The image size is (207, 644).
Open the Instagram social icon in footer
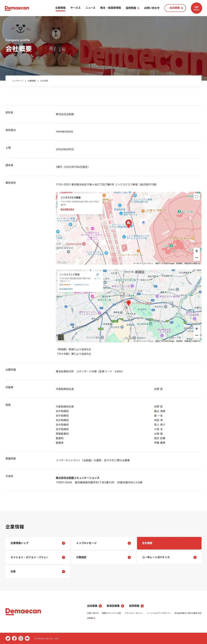pyautogui.click(x=21, y=638)
